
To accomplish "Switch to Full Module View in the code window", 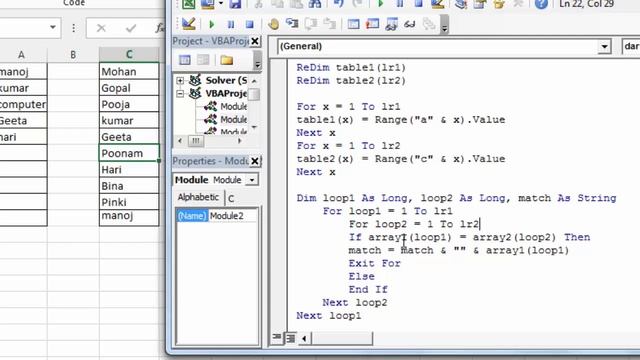I will point(291,338).
